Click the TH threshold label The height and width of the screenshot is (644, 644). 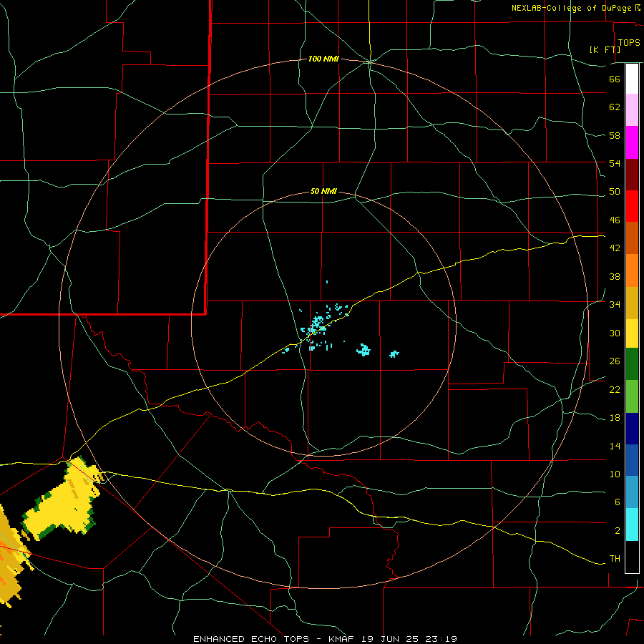tap(615, 559)
